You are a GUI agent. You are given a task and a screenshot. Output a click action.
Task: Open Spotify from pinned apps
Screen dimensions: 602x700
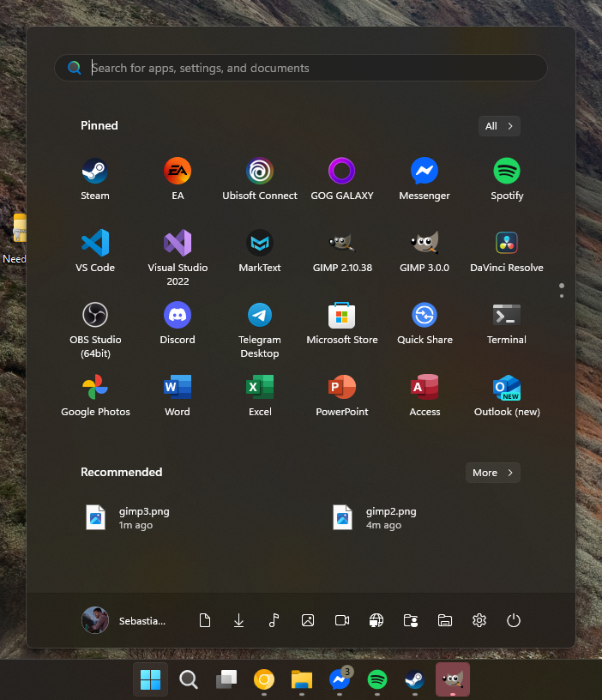tap(507, 179)
